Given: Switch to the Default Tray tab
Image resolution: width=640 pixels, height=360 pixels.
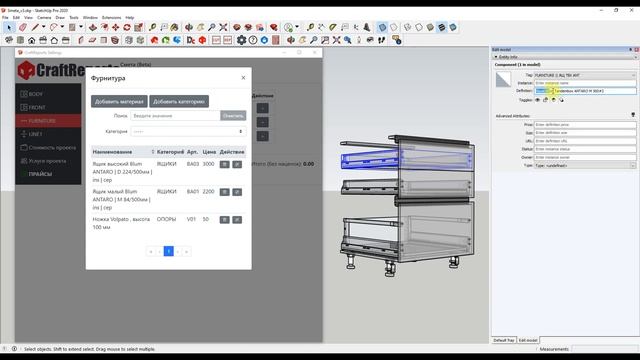Looking at the screenshot, I should 504,340.
